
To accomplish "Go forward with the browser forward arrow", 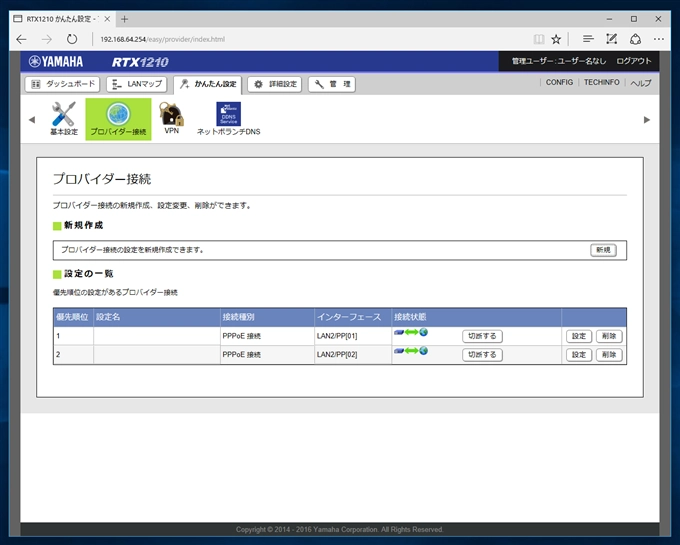I will (x=46, y=39).
